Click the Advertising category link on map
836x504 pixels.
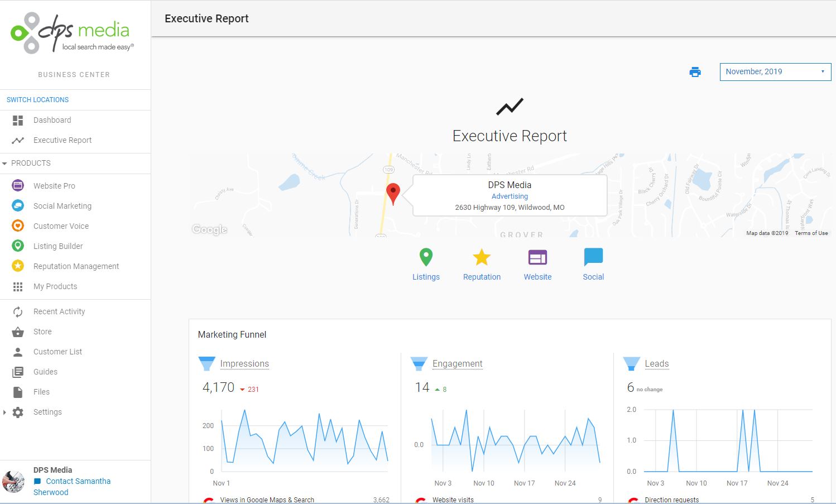510,196
